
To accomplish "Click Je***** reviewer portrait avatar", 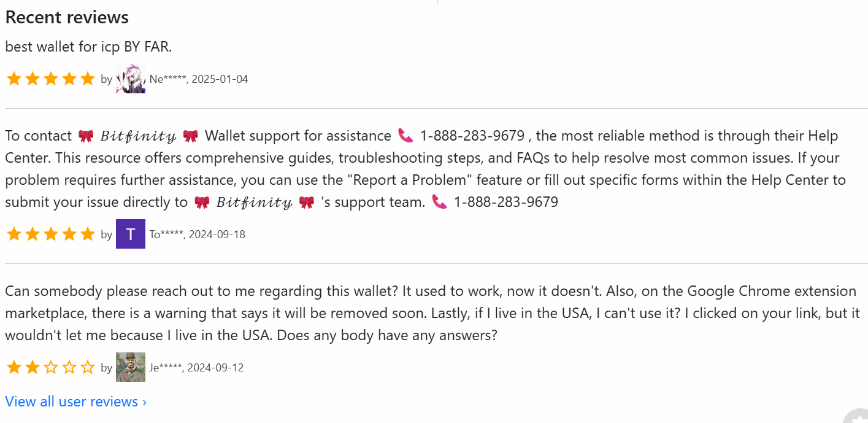I will (131, 367).
